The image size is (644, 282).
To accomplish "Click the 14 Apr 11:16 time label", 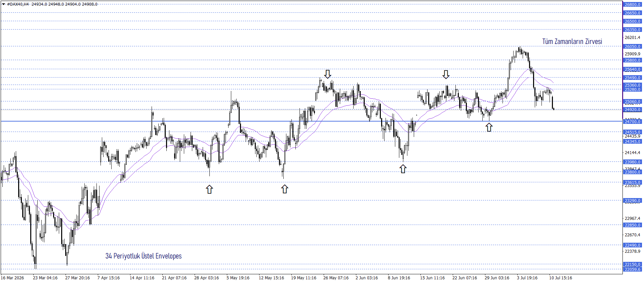I will pos(142,278).
